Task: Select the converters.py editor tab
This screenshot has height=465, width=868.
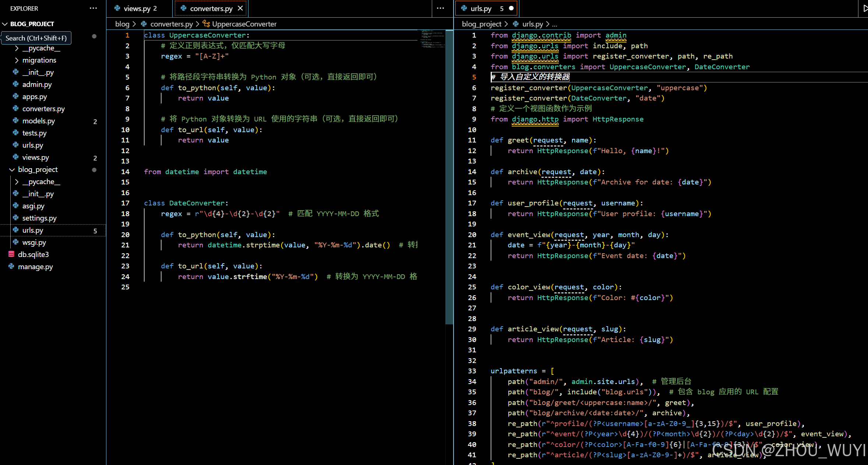Action: (x=211, y=8)
